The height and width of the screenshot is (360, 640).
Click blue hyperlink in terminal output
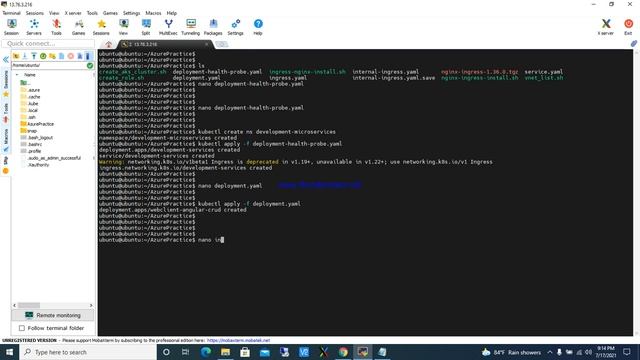click(x=319, y=185)
